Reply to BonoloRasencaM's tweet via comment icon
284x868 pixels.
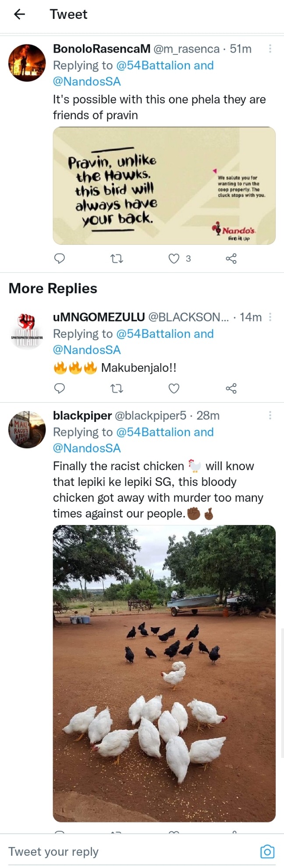[59, 258]
